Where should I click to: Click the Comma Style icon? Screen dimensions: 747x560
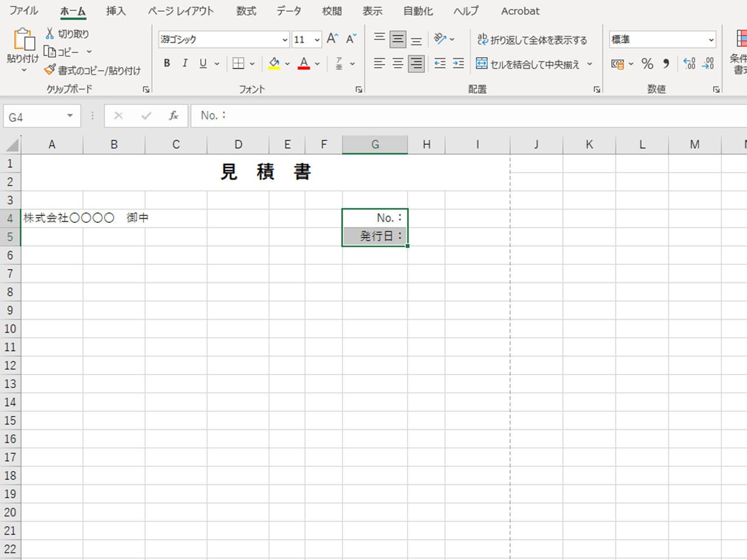tap(666, 64)
